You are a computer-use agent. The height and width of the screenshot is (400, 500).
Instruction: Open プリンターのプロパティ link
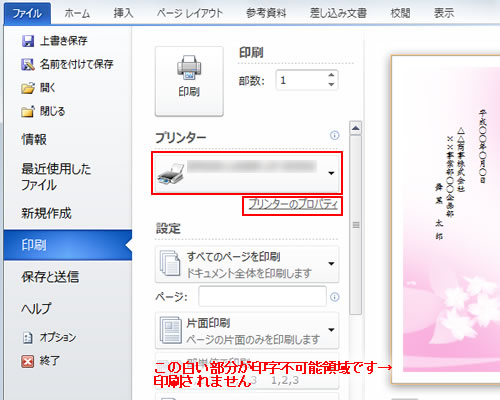(x=293, y=204)
